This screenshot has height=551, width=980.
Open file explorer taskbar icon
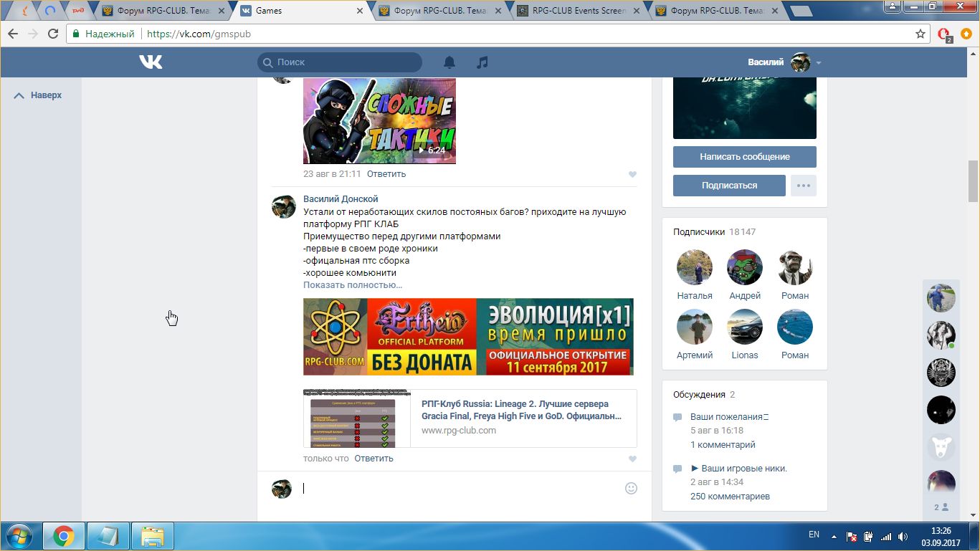(153, 536)
